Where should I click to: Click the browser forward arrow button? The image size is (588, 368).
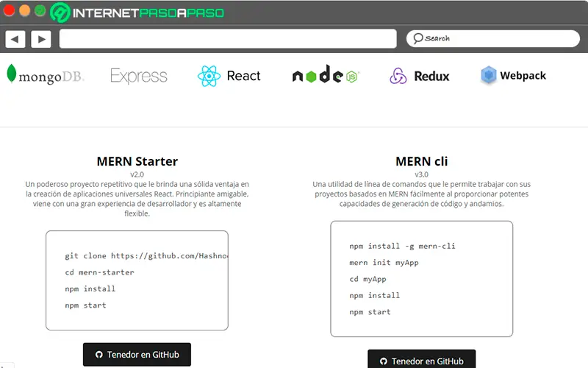click(x=41, y=39)
